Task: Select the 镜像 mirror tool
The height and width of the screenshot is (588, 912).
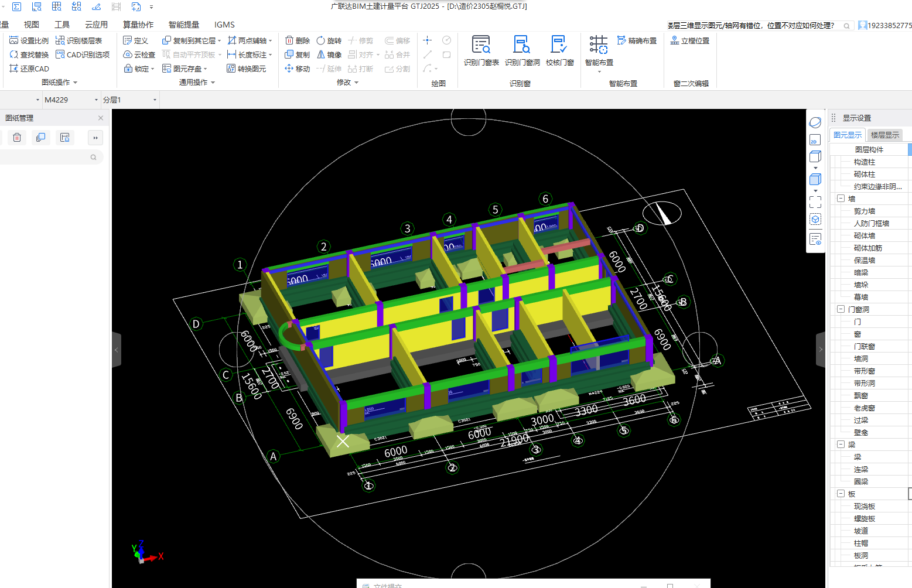Action: 329,54
